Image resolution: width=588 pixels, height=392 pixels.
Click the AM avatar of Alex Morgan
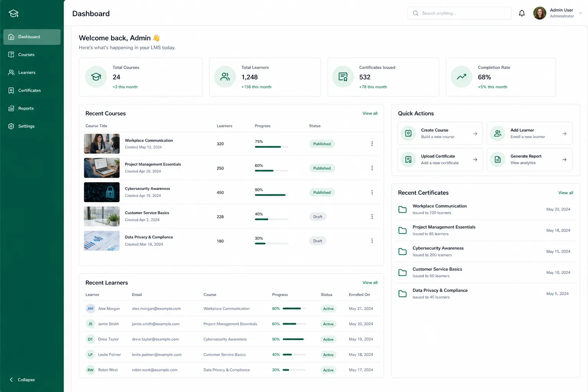pyautogui.click(x=90, y=309)
